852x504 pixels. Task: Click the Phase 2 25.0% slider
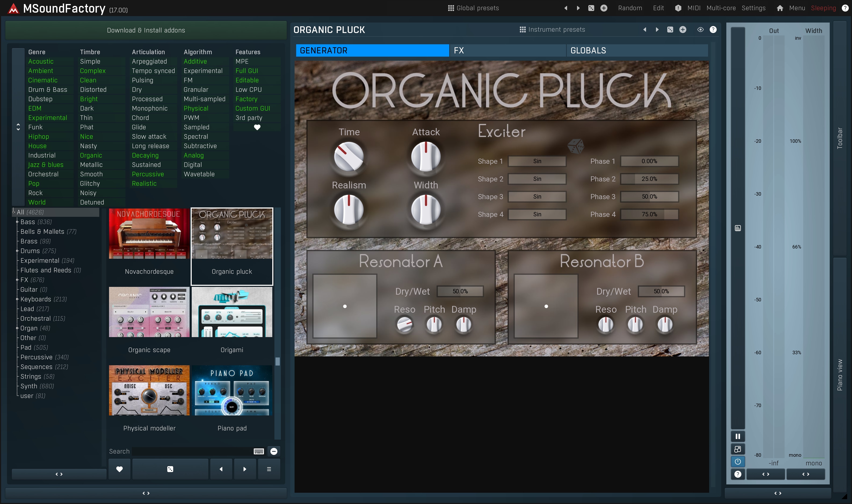(x=649, y=179)
